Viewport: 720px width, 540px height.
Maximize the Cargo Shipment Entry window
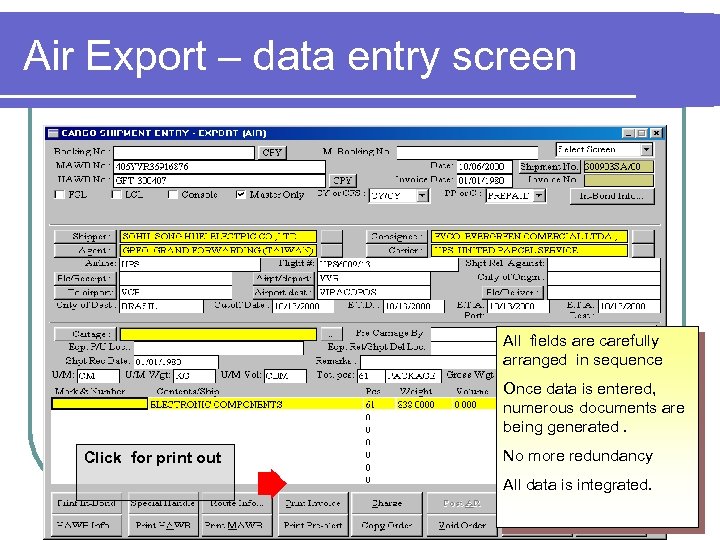[642, 133]
